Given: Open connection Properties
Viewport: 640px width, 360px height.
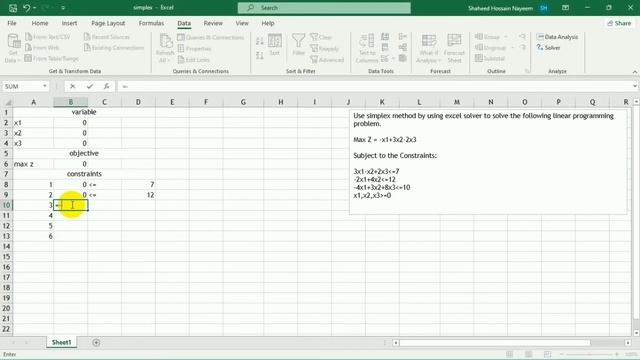Looking at the screenshot, I should click(x=194, y=49).
